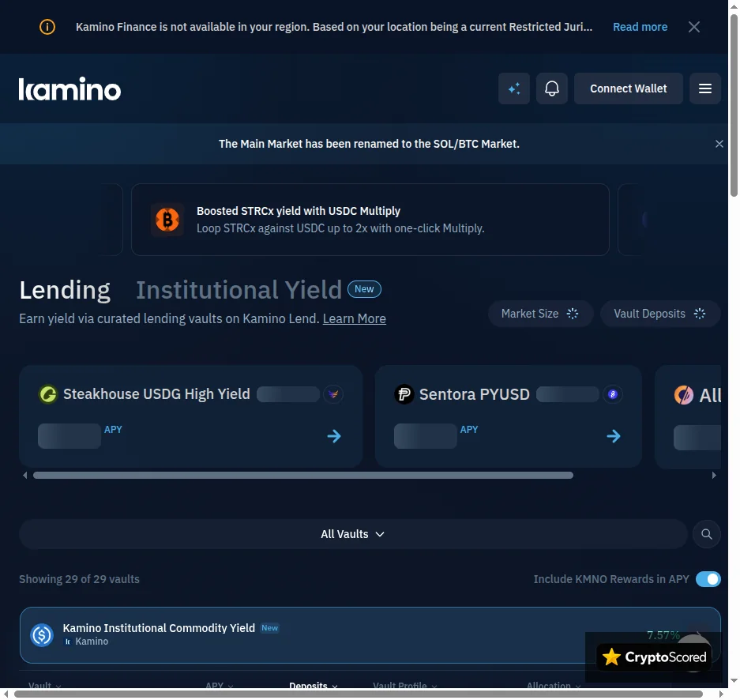This screenshot has width=740, height=700.
Task: Click Steakhouse curator badge icon
Action: 333,394
